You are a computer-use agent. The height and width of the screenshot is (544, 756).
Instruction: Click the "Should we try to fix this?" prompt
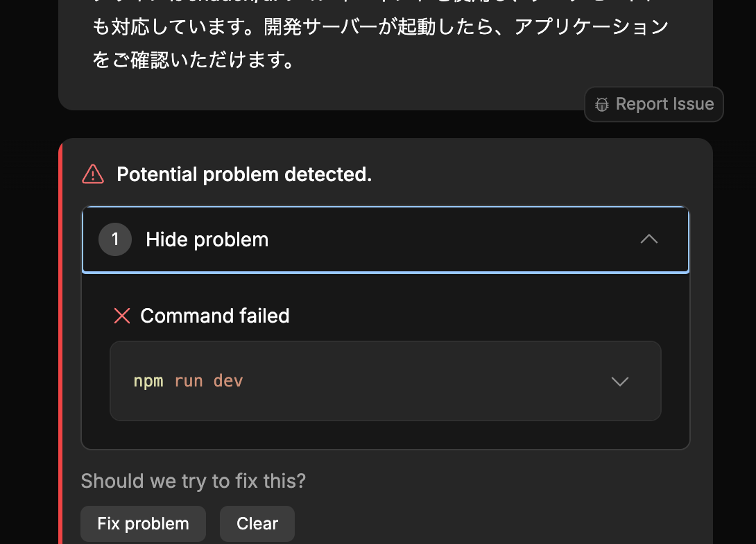193,481
